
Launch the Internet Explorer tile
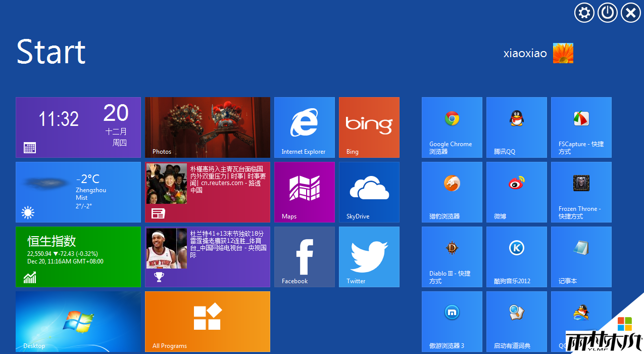click(x=305, y=127)
